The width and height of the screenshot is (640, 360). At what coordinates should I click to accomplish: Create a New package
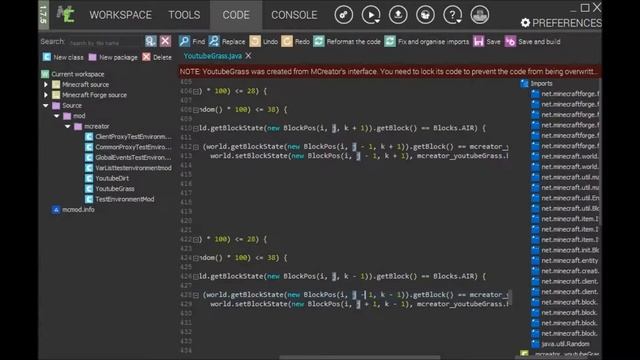click(113, 57)
